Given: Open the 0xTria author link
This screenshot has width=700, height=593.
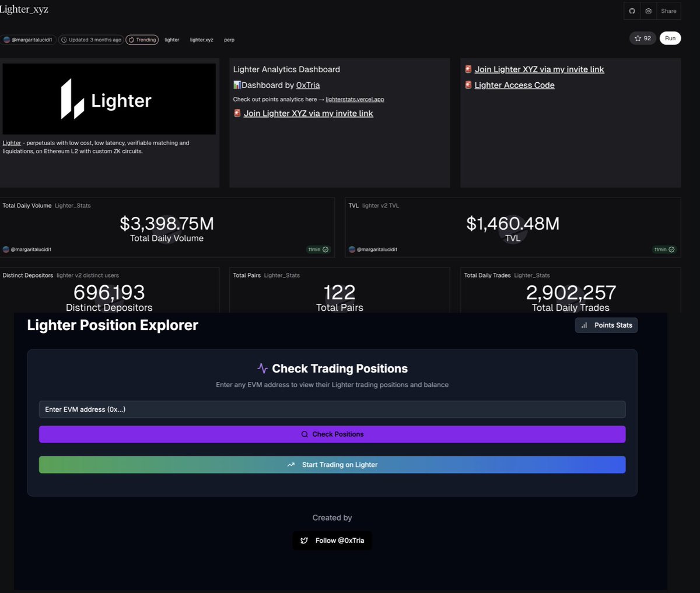Looking at the screenshot, I should coord(308,85).
